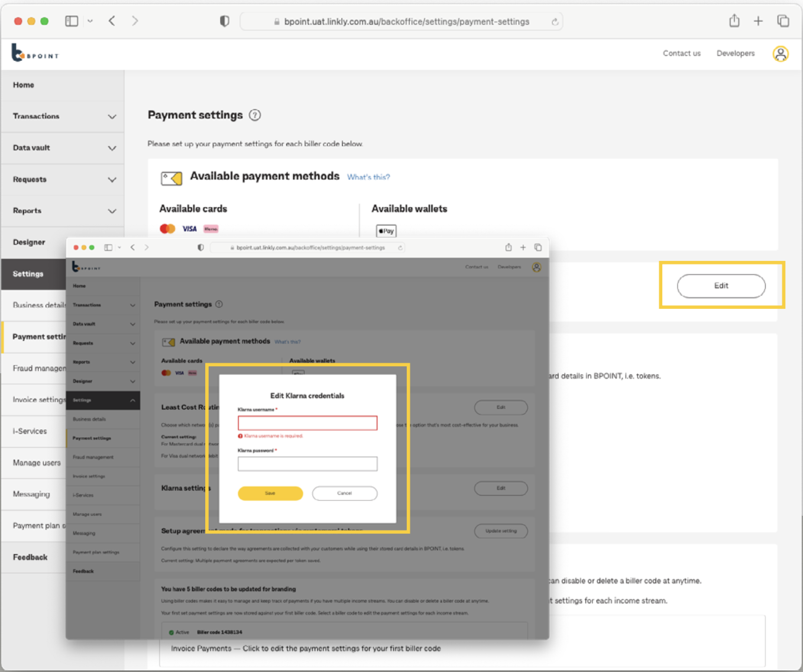
Task: Click the Klarna username input field
Action: tap(307, 423)
